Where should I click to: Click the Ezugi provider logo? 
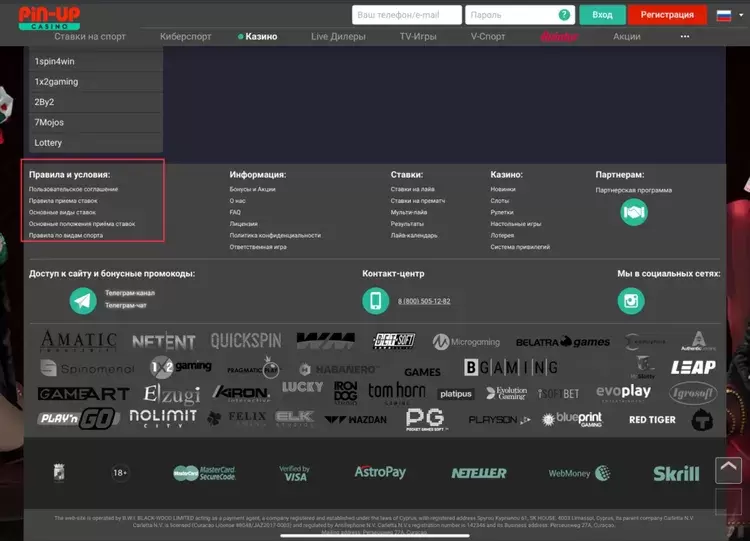pyautogui.click(x=172, y=394)
